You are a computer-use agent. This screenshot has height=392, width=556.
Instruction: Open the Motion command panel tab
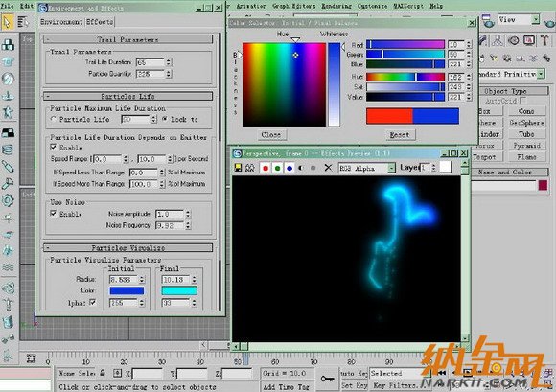point(514,41)
